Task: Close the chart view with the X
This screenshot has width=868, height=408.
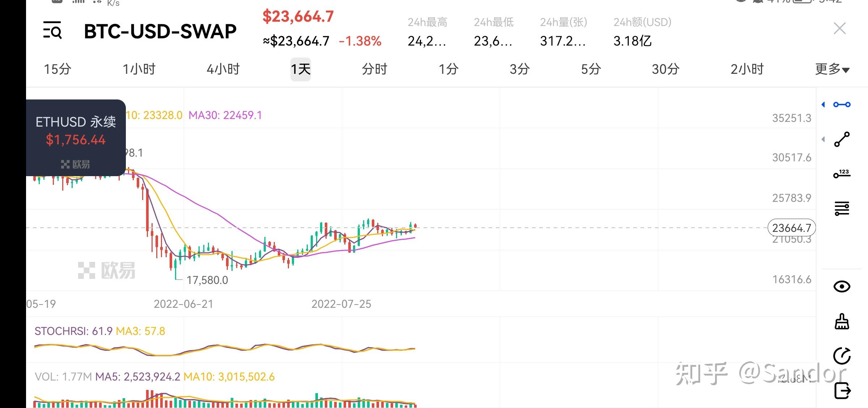Action: (839, 28)
